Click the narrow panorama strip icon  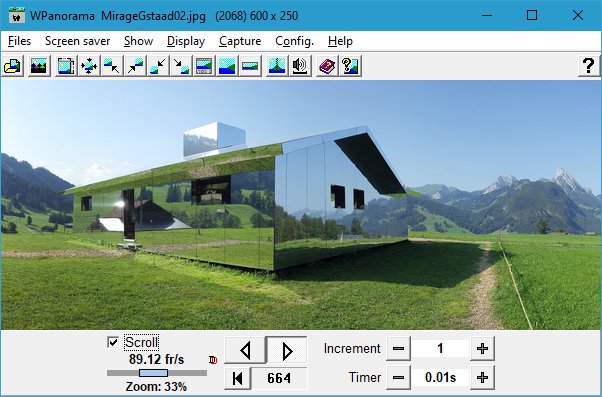point(250,66)
